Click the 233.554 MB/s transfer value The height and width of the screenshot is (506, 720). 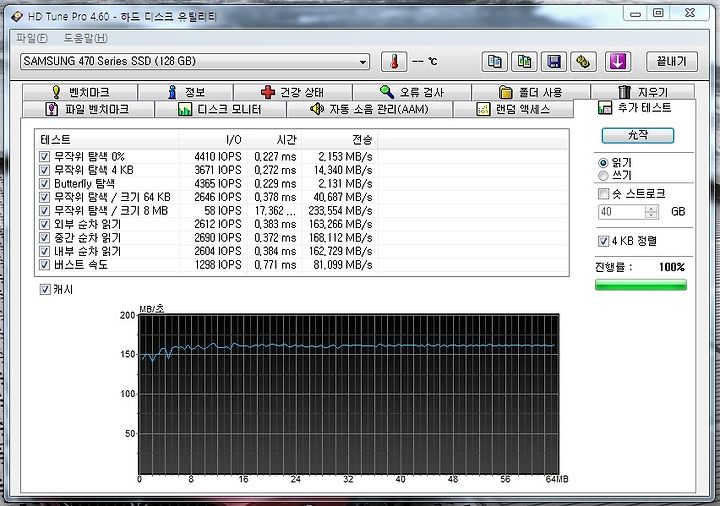coord(340,210)
